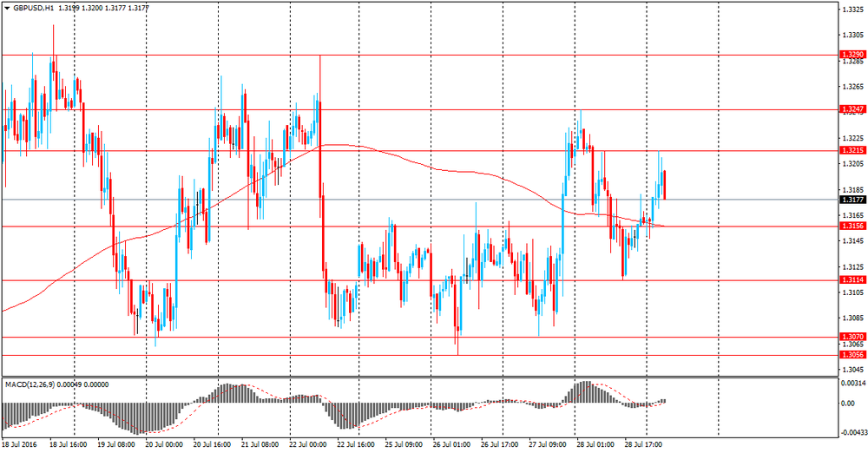Image resolution: width=868 pixels, height=453 pixels.
Task: Select the red 1.3215 price level label
Action: click(852, 151)
